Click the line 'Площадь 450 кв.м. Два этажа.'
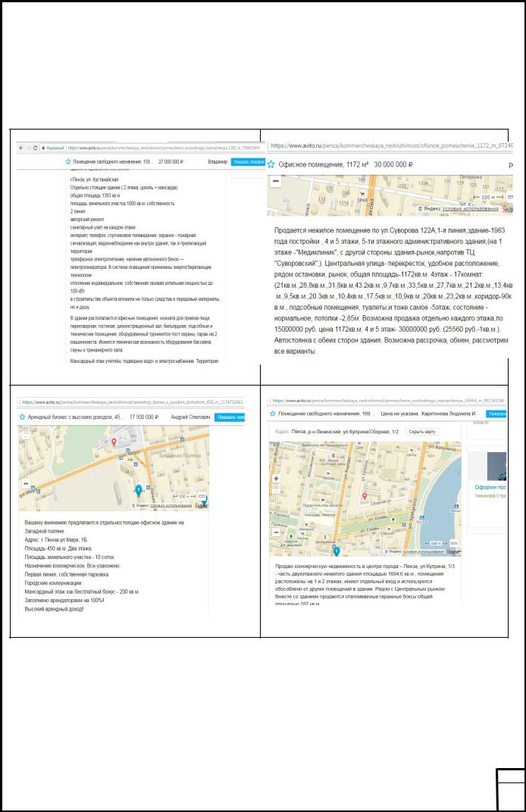Image resolution: width=526 pixels, height=812 pixels. [x=58, y=548]
